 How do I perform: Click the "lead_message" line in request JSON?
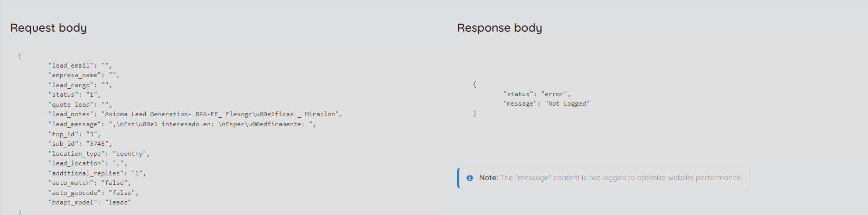pyautogui.click(x=182, y=124)
